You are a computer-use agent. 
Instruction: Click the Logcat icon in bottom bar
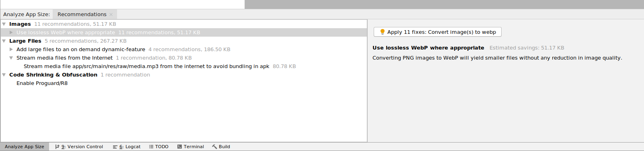(115, 147)
